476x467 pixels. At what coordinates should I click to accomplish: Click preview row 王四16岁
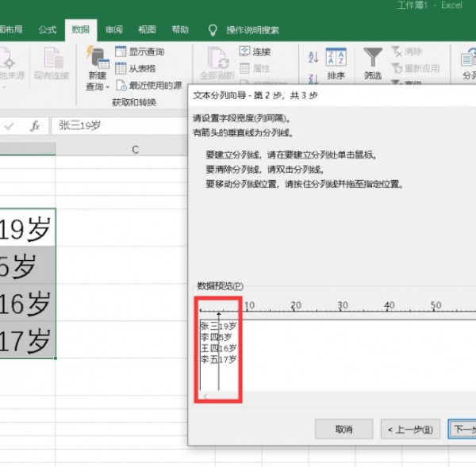click(x=219, y=348)
